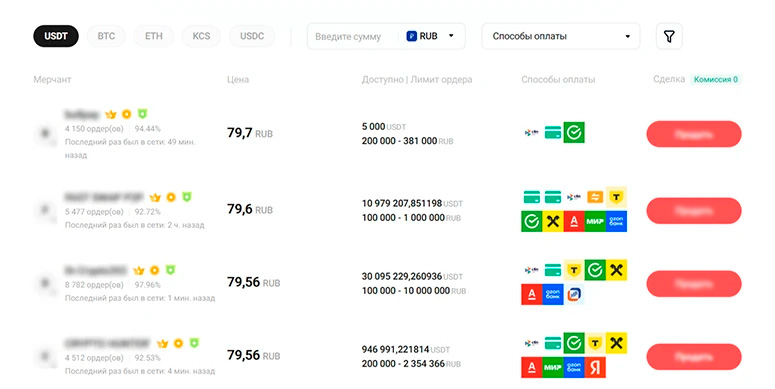Image resolution: width=775 pixels, height=389 pixels.
Task: Click Alfa icon in 100 000 - 1 000 000 row
Action: [x=574, y=221]
